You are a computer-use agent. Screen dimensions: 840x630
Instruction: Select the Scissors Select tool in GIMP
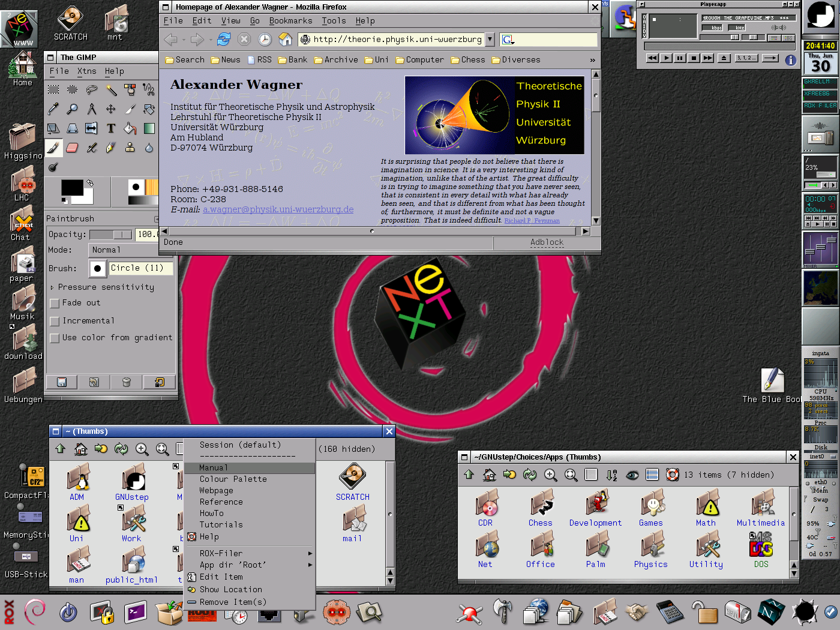pos(149,90)
